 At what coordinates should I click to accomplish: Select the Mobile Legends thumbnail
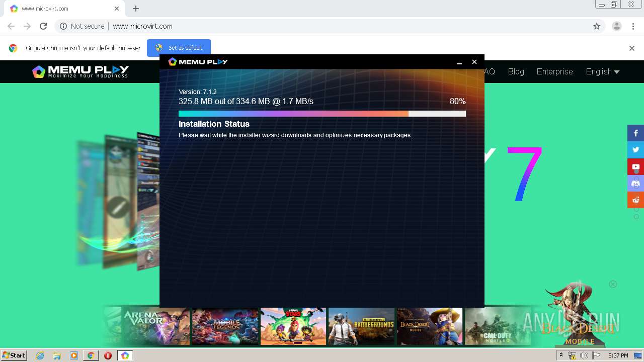click(225, 326)
